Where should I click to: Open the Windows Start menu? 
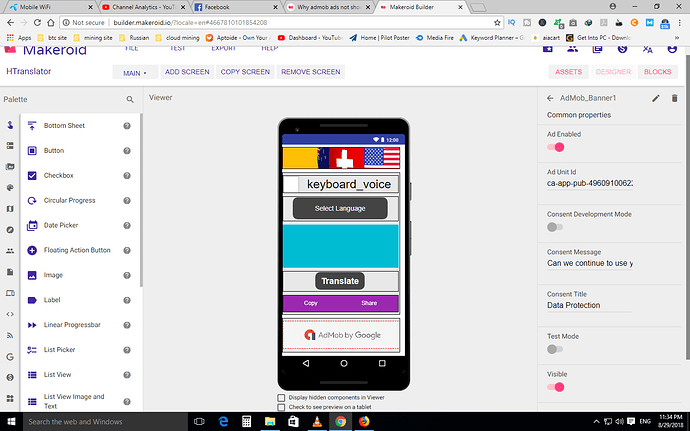[11, 422]
